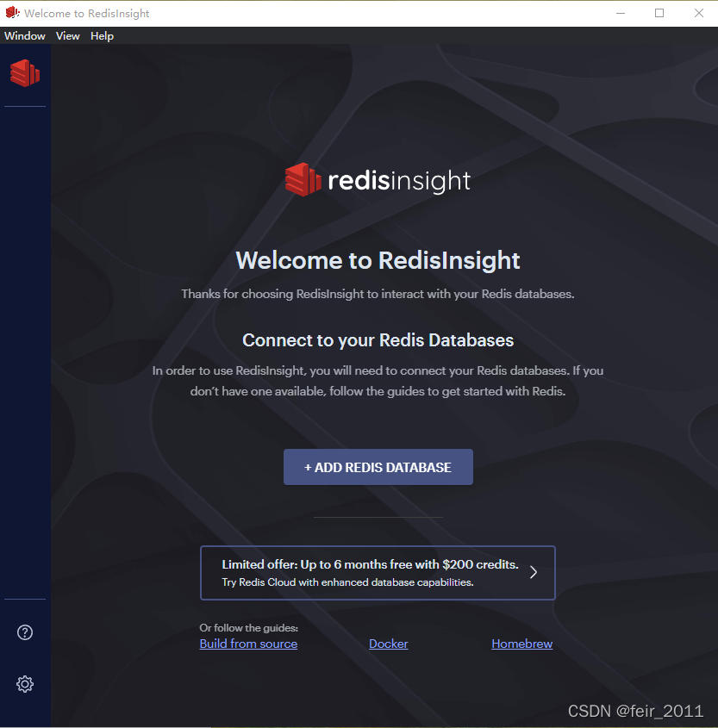Minimize the RedisInsight window
The width and height of the screenshot is (718, 728).
pyautogui.click(x=621, y=13)
